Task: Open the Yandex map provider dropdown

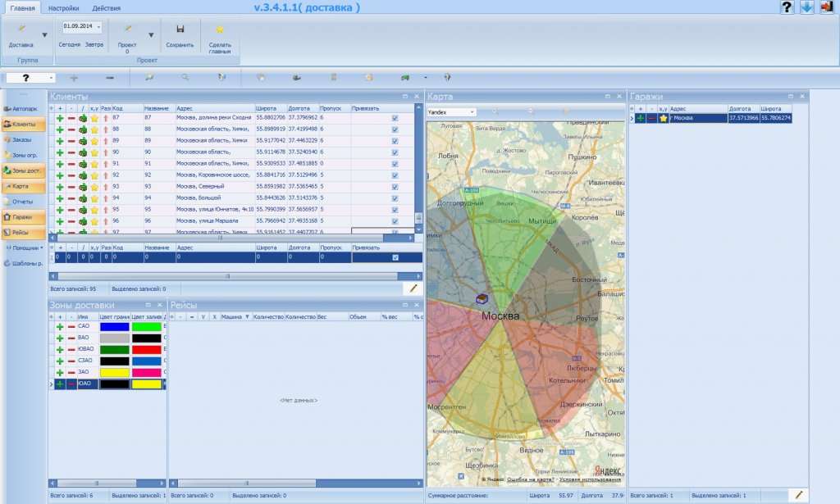Action: (x=472, y=112)
